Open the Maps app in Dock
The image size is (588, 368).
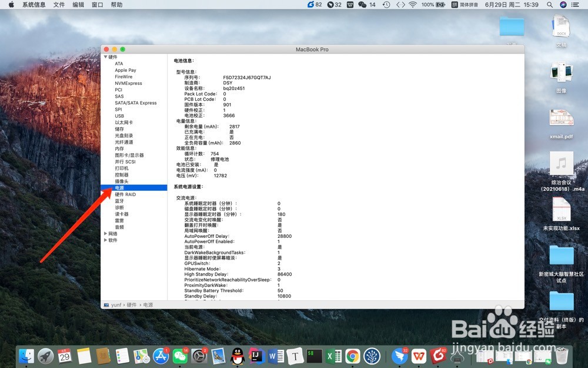(141, 356)
